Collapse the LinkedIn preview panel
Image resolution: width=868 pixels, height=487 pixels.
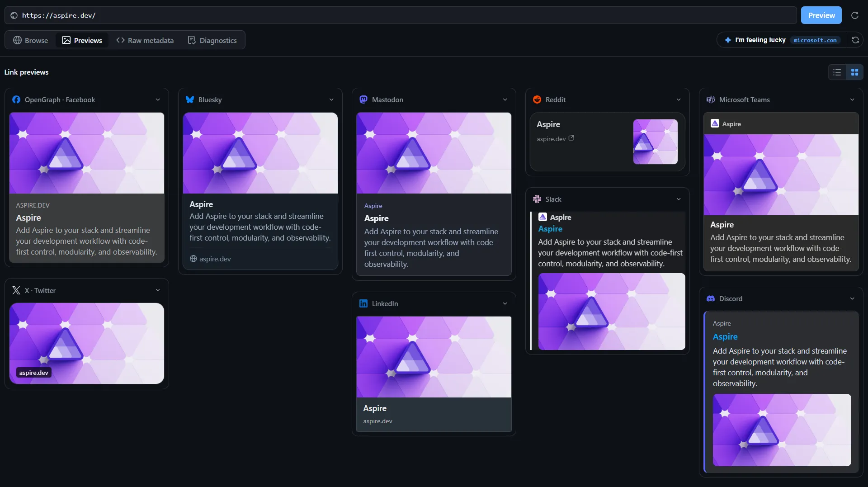[x=505, y=303]
